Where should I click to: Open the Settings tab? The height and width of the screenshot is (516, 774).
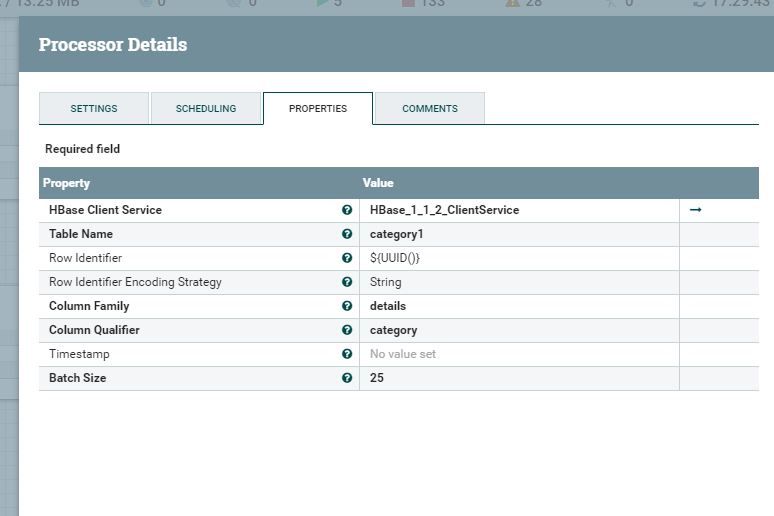[94, 108]
